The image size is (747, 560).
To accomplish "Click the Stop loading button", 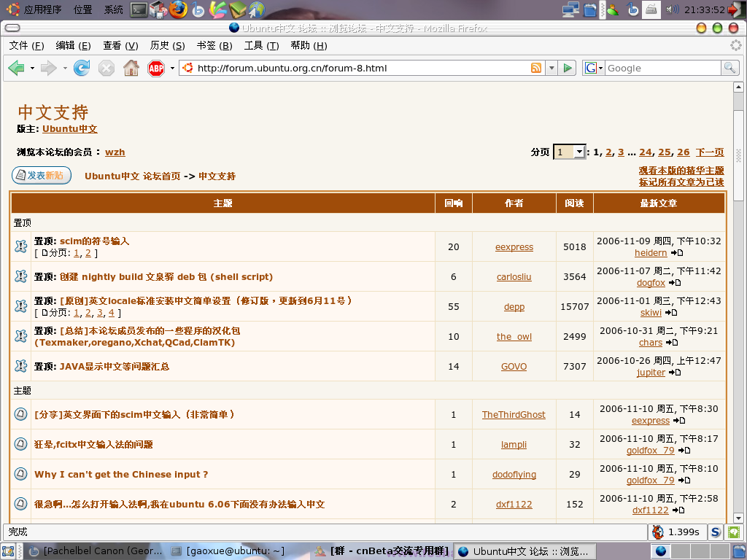I will click(107, 68).
